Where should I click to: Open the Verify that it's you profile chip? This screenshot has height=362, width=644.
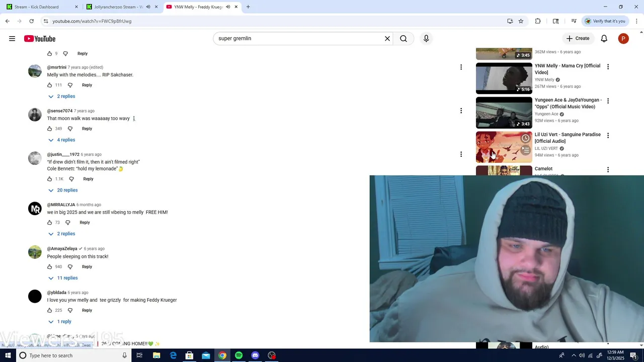click(605, 21)
